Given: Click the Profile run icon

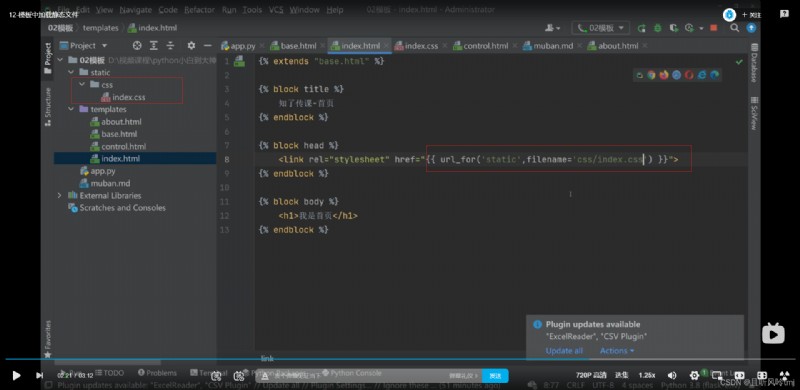Looking at the screenshot, I should 689,28.
